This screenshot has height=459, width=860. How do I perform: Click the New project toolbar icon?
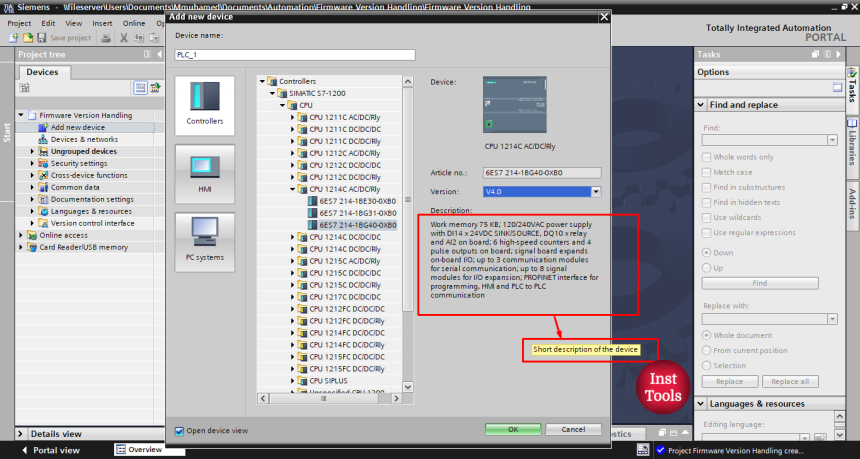pos(14,38)
